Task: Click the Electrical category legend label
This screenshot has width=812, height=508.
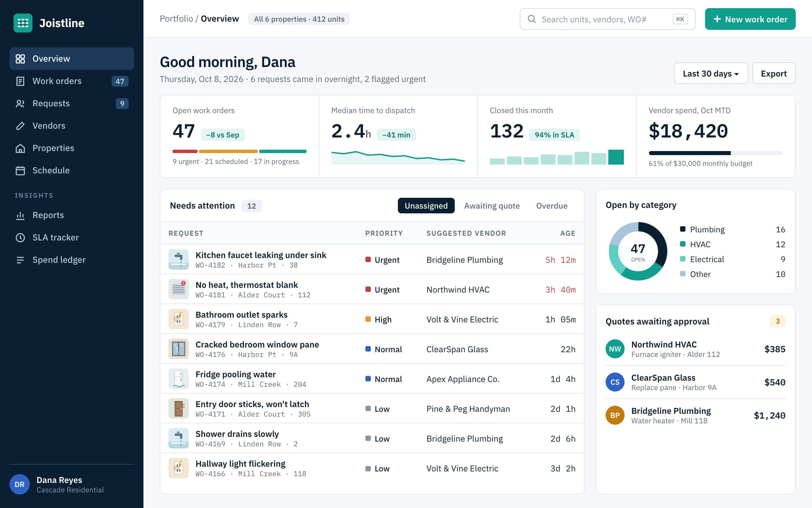Action: point(707,259)
